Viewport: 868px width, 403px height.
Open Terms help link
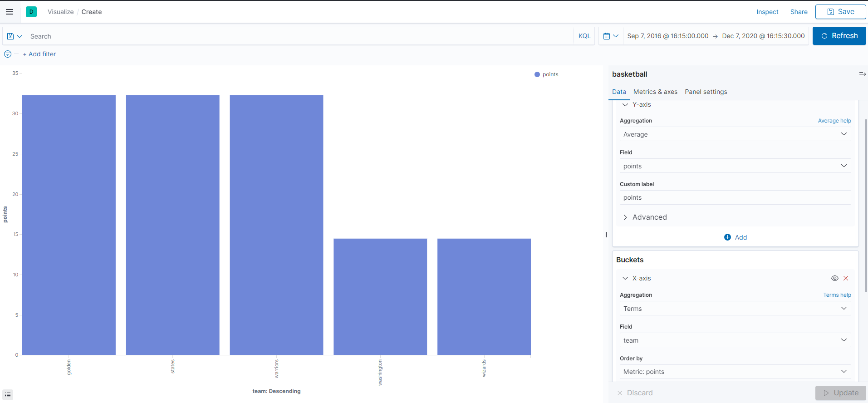[x=837, y=295]
